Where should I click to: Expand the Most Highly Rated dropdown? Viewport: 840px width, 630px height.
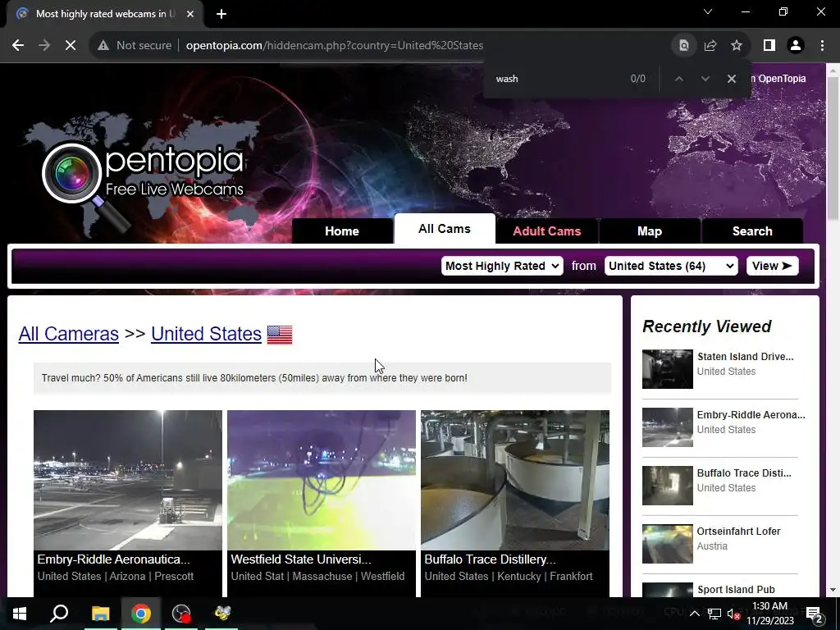click(x=502, y=266)
